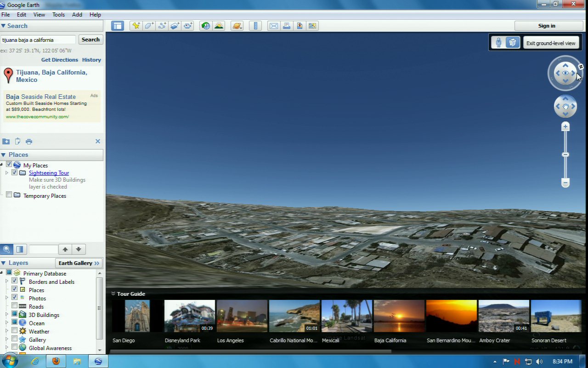Expand the Sightseeing Tour folder
This screenshot has width=588, height=368.
coord(6,173)
